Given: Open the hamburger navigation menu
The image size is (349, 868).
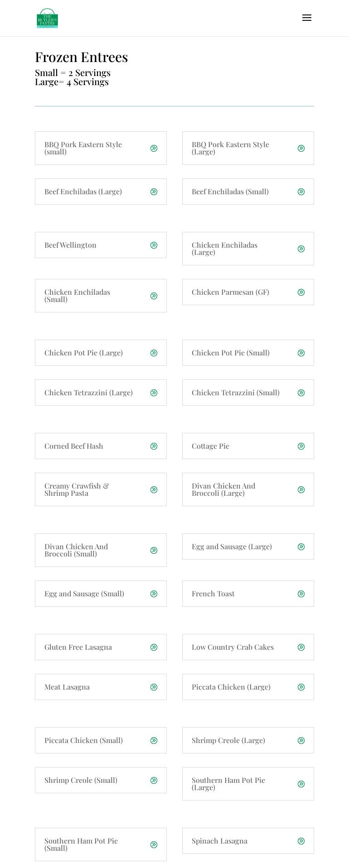Looking at the screenshot, I should point(307,18).
